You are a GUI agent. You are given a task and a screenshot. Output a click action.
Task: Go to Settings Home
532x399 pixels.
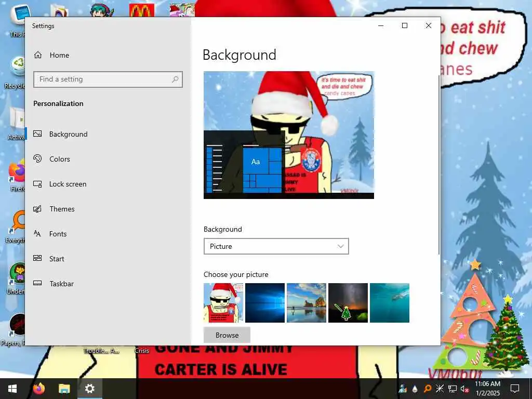tap(51, 55)
